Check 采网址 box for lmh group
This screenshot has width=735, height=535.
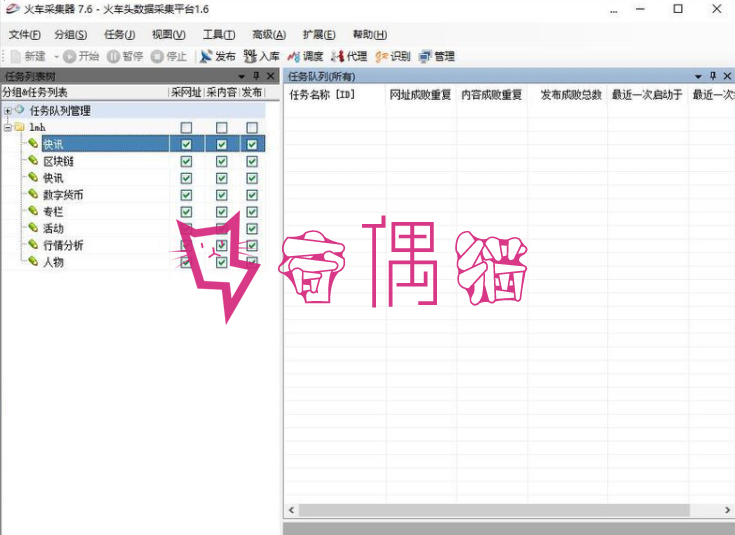pos(186,128)
